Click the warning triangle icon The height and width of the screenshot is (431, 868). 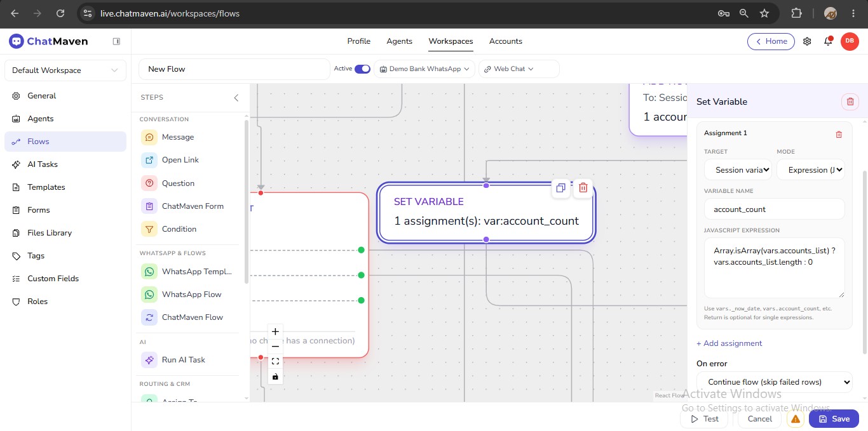click(795, 419)
